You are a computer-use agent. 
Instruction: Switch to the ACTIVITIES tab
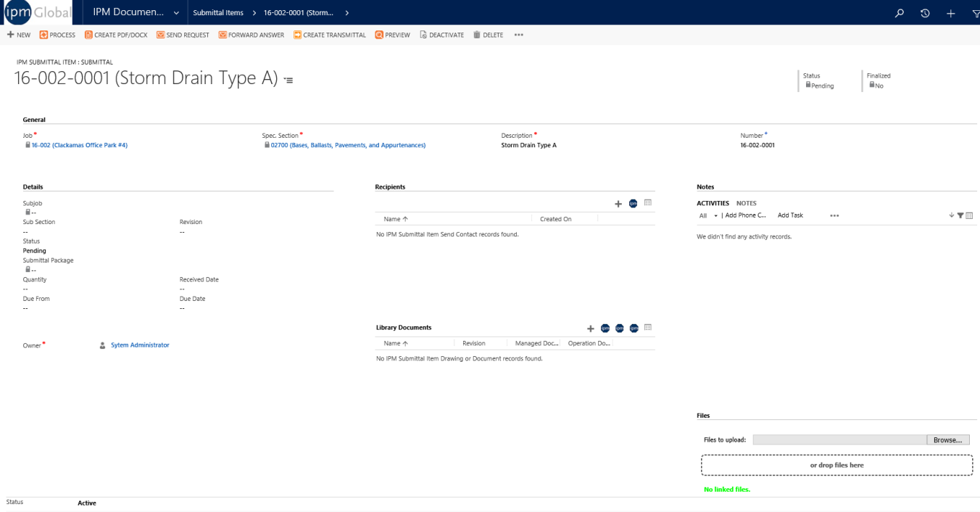pyautogui.click(x=713, y=204)
